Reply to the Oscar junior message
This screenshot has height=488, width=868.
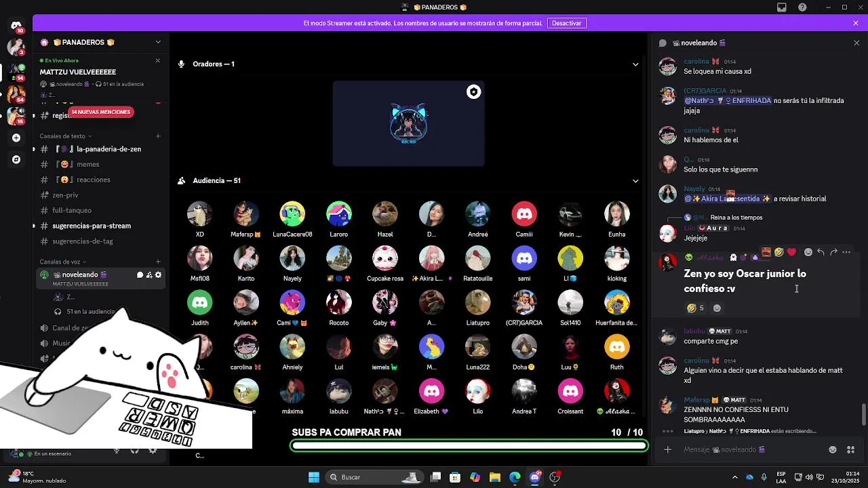[x=821, y=252]
